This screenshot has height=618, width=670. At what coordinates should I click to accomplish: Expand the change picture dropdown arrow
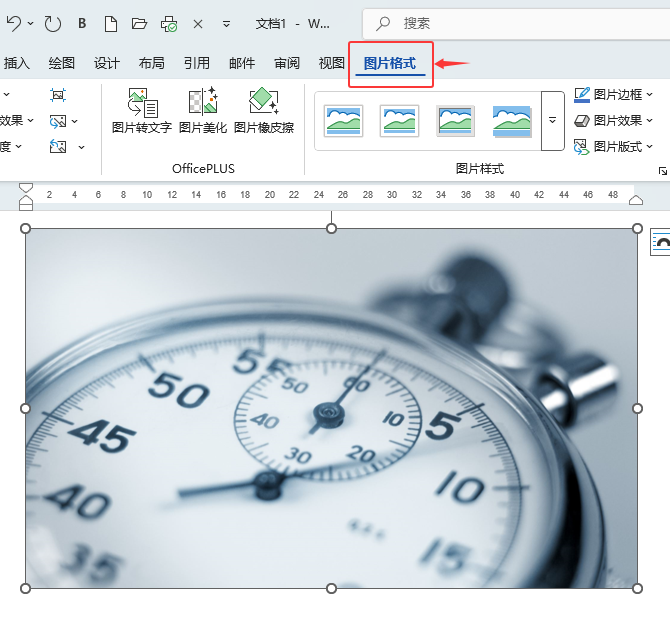[x=75, y=121]
